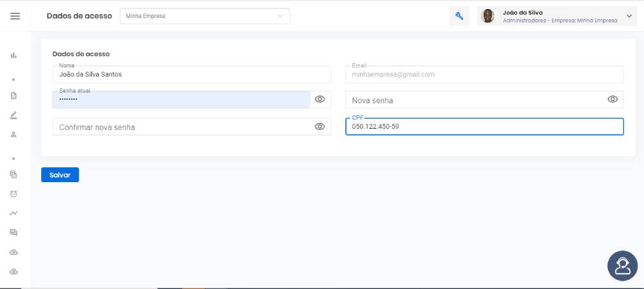Click "Administradores - Empresa: Minha Empresa" subtitle
The width and height of the screenshot is (644, 289).
pos(560,21)
